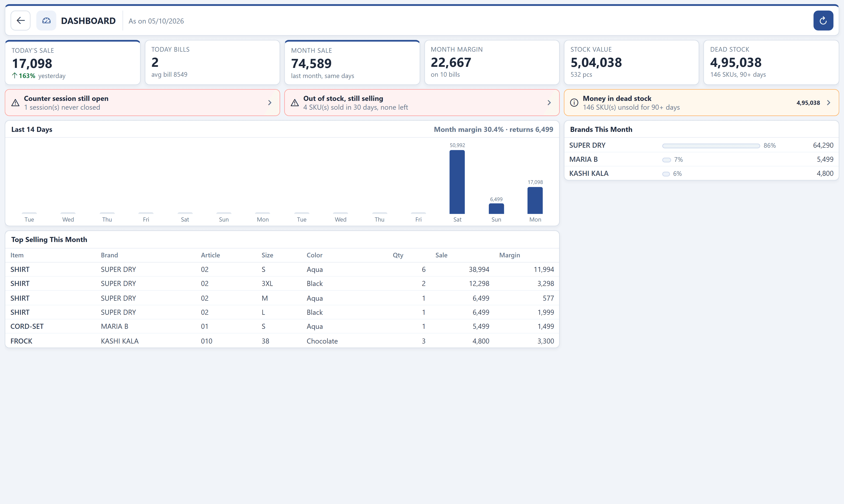Click the Article column header

tap(211, 255)
